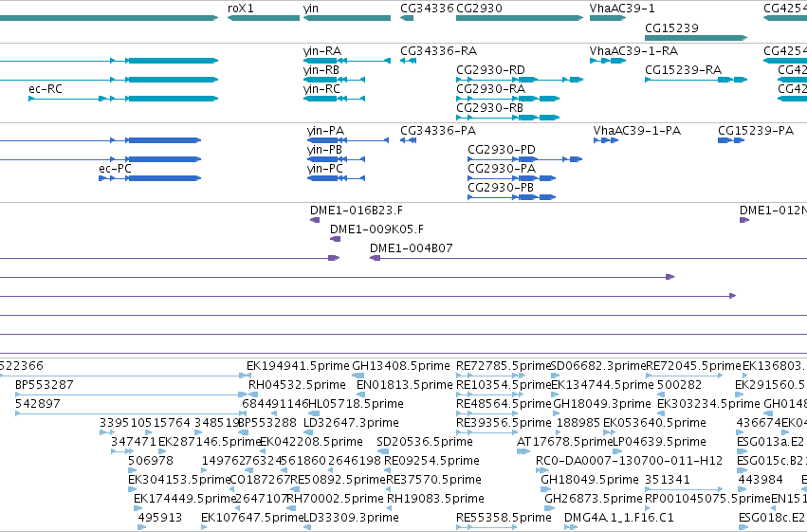The height and width of the screenshot is (532, 807).
Task: Click the yin-RB transcript glyph
Action: 334,80
